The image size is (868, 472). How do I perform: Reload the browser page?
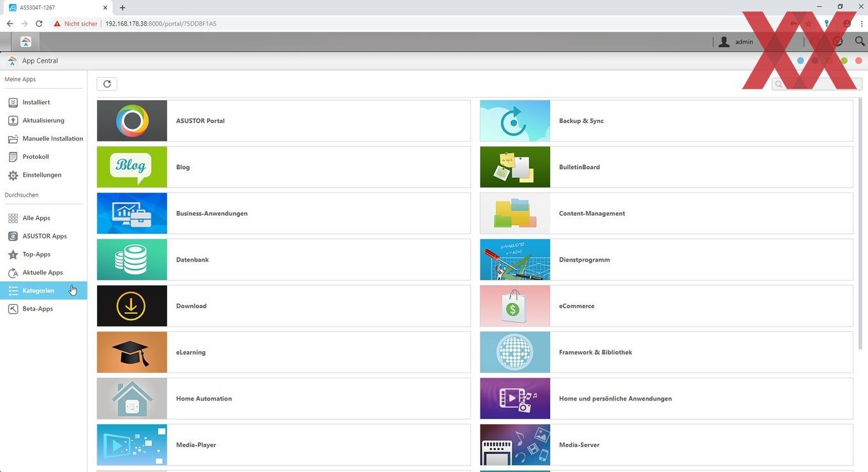pyautogui.click(x=39, y=24)
